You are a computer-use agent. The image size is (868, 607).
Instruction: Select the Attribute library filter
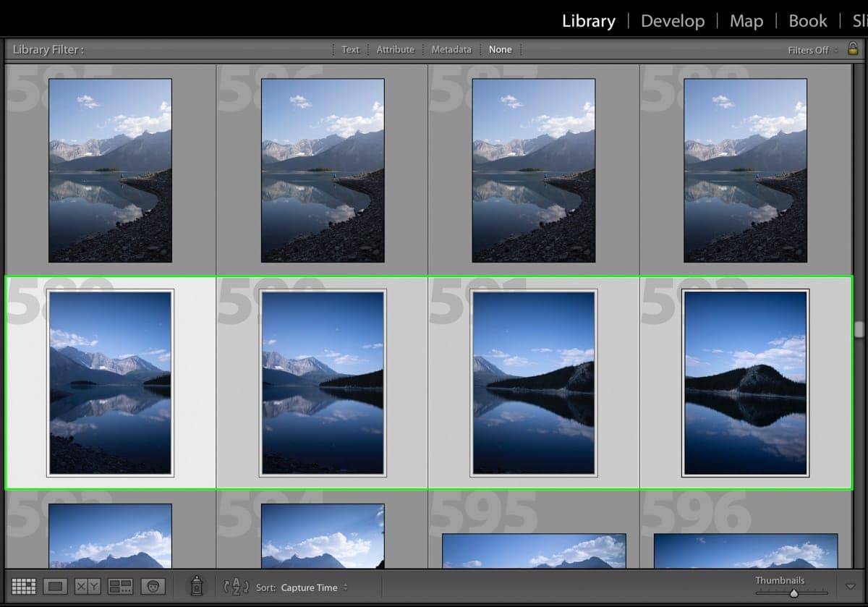[x=396, y=49]
